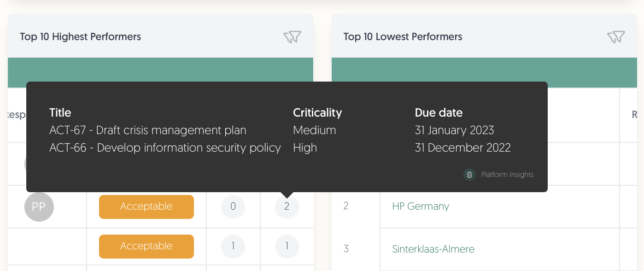Click the Top 10 Highest Performers heading
Image resolution: width=644 pixels, height=271 pixels.
click(x=81, y=37)
